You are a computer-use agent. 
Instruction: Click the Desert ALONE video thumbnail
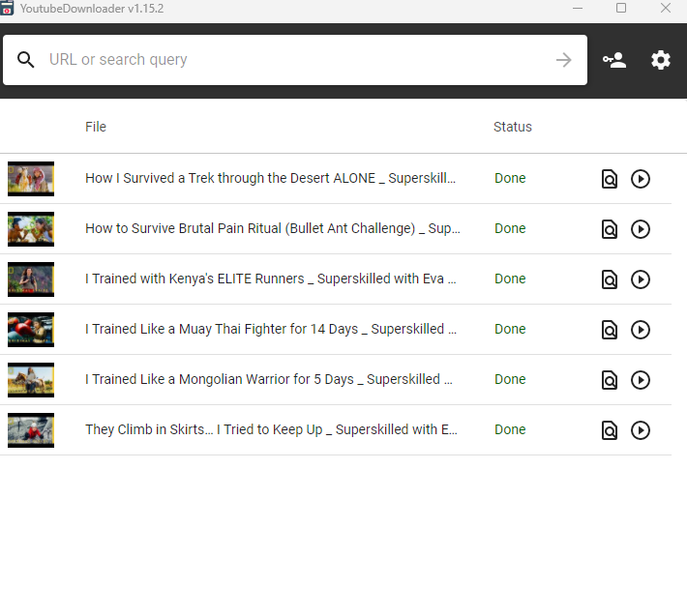coord(31,179)
